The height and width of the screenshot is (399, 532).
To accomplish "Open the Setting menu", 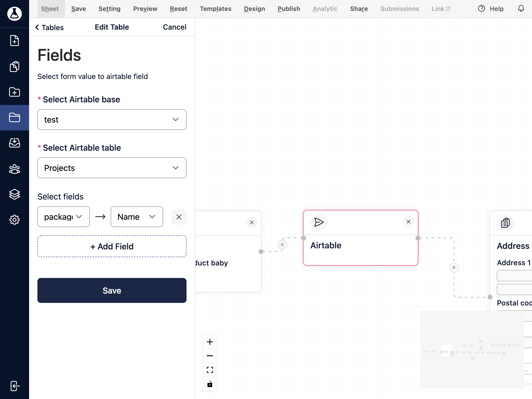I will (x=109, y=9).
